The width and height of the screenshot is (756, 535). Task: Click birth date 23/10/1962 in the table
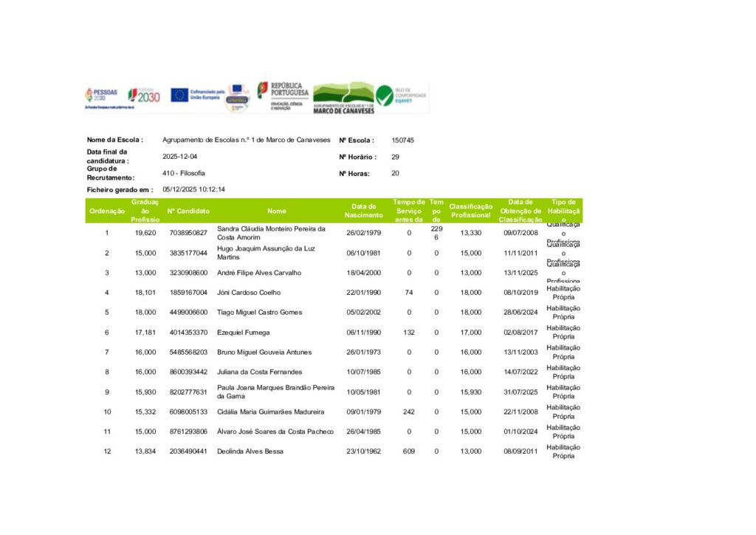(363, 451)
